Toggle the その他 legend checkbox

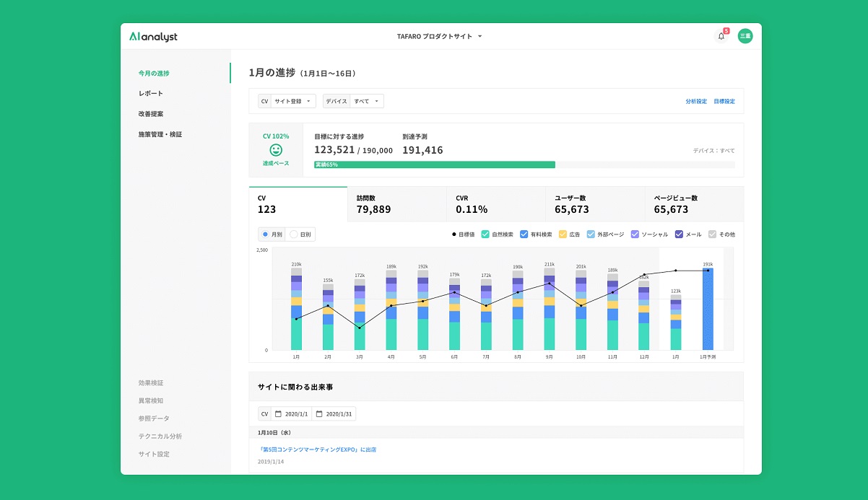(x=712, y=234)
